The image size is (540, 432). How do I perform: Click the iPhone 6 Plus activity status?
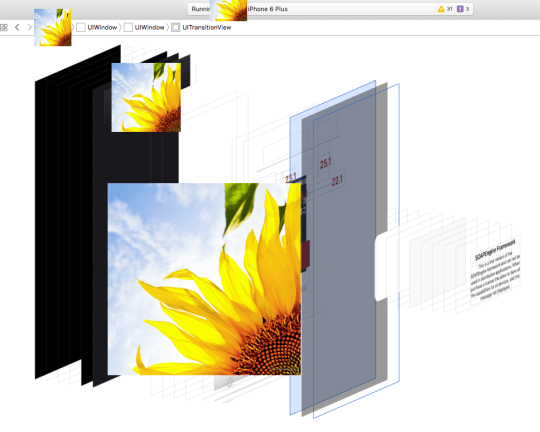coord(267,9)
